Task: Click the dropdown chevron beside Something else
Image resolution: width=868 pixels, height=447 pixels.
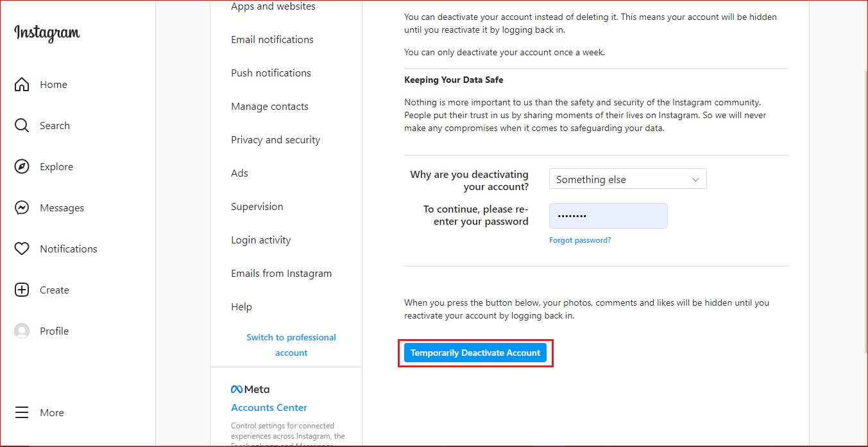Action: (695, 180)
